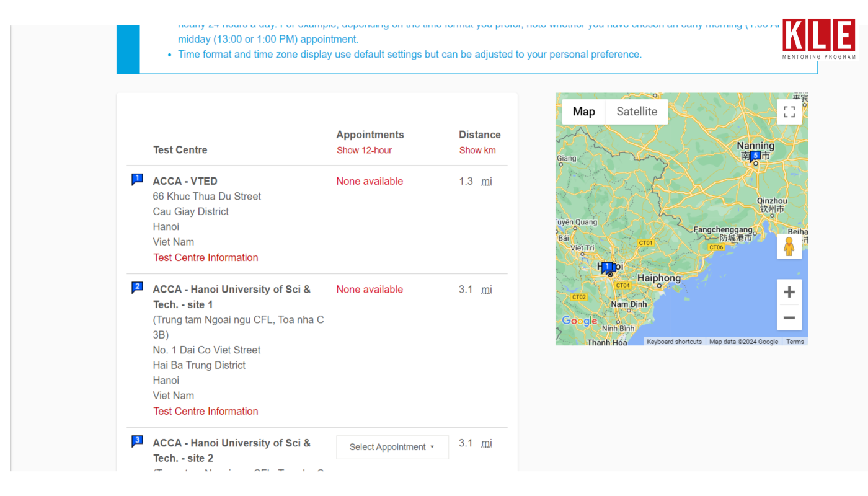The image size is (868, 496).
Task: Open Test Centre Information for ACCA - VTED
Action: point(206,257)
